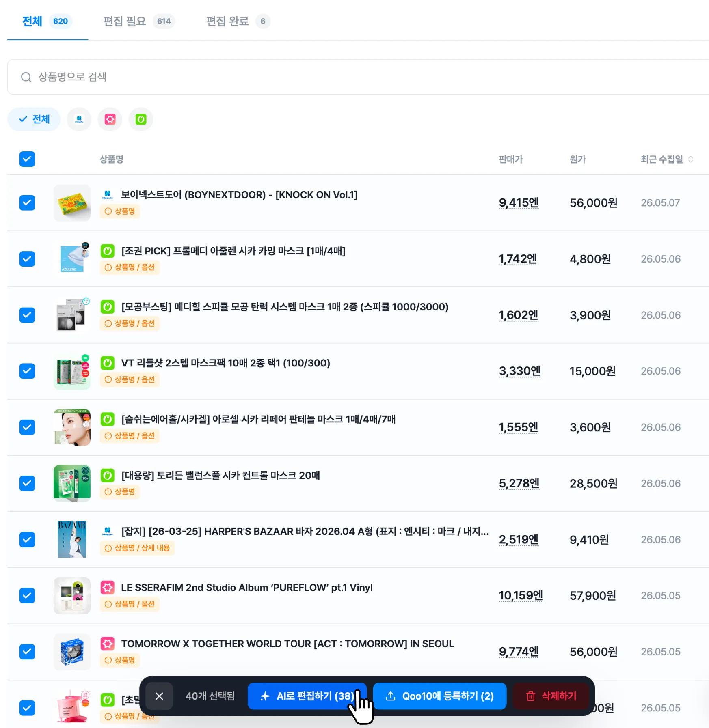Click the 상품명 warning tag under BOYNEXTDOOR
709x728 pixels.
(x=120, y=211)
